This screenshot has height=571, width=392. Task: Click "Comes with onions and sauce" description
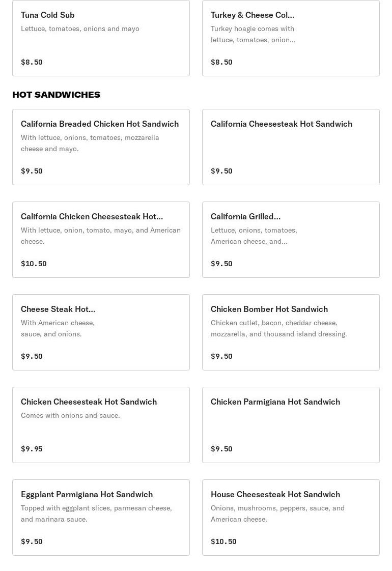point(70,416)
